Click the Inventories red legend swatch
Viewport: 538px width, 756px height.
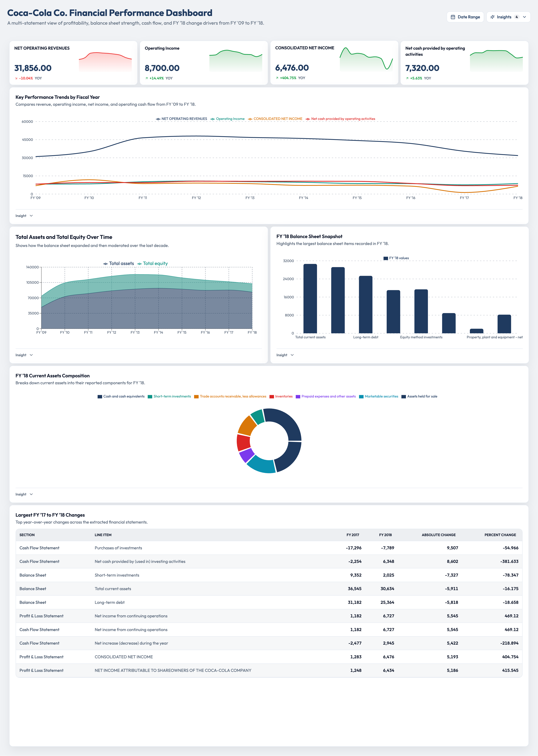click(x=272, y=397)
